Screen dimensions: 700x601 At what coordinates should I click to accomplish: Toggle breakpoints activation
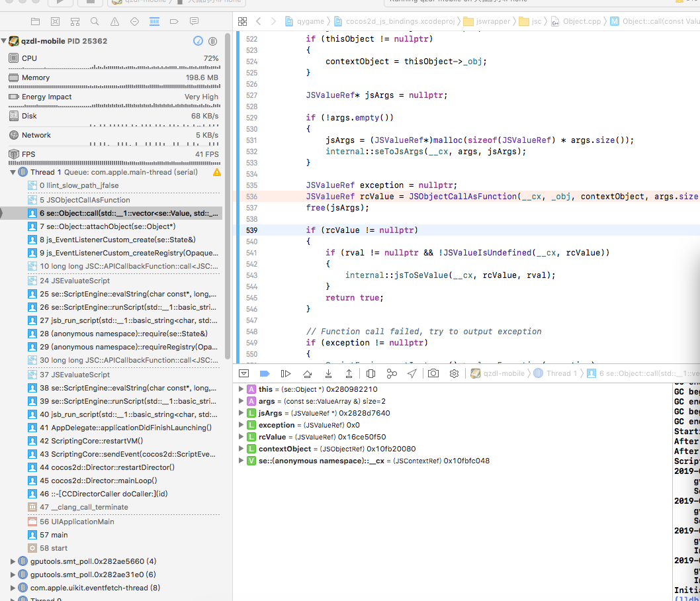pyautogui.click(x=265, y=373)
